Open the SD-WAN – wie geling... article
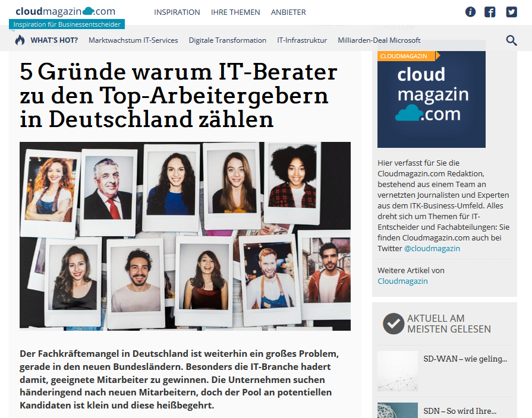Viewport: 532px width, 418px height. coord(465,359)
